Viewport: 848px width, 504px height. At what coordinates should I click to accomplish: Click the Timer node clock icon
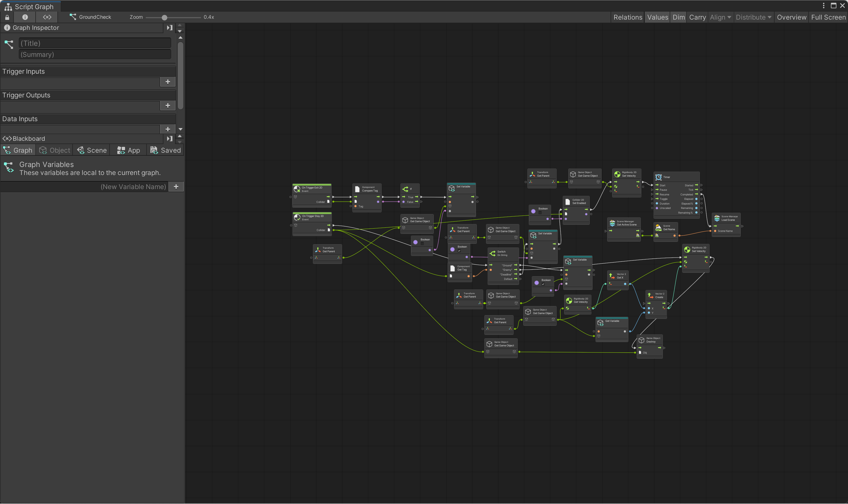tap(658, 177)
